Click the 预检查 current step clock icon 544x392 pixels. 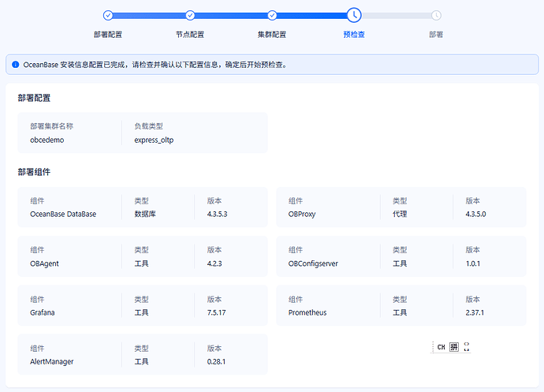click(x=354, y=15)
